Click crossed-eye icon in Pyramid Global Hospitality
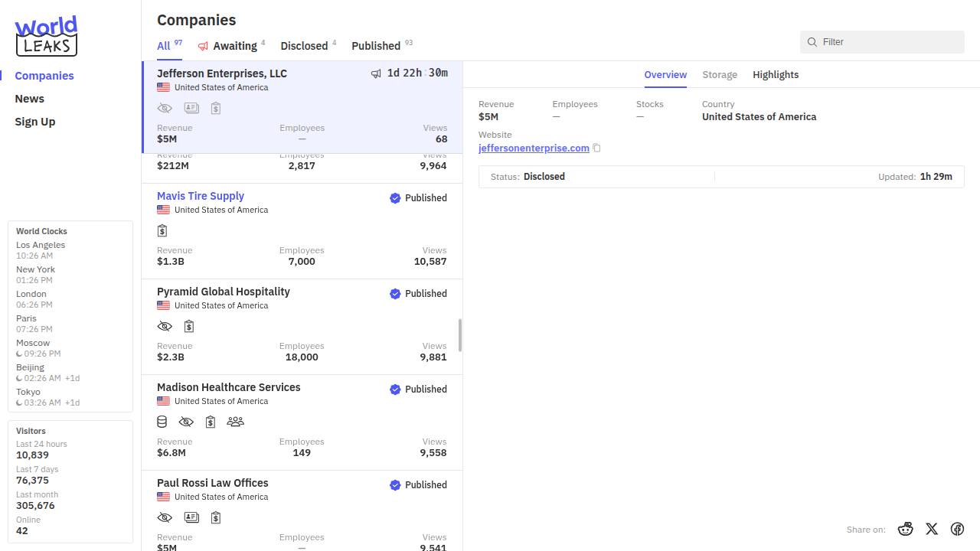980x551 pixels. point(165,326)
